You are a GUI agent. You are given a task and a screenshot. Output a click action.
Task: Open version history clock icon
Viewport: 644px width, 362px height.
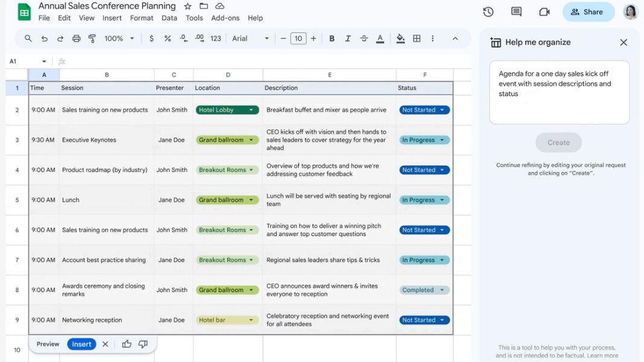pyautogui.click(x=488, y=12)
